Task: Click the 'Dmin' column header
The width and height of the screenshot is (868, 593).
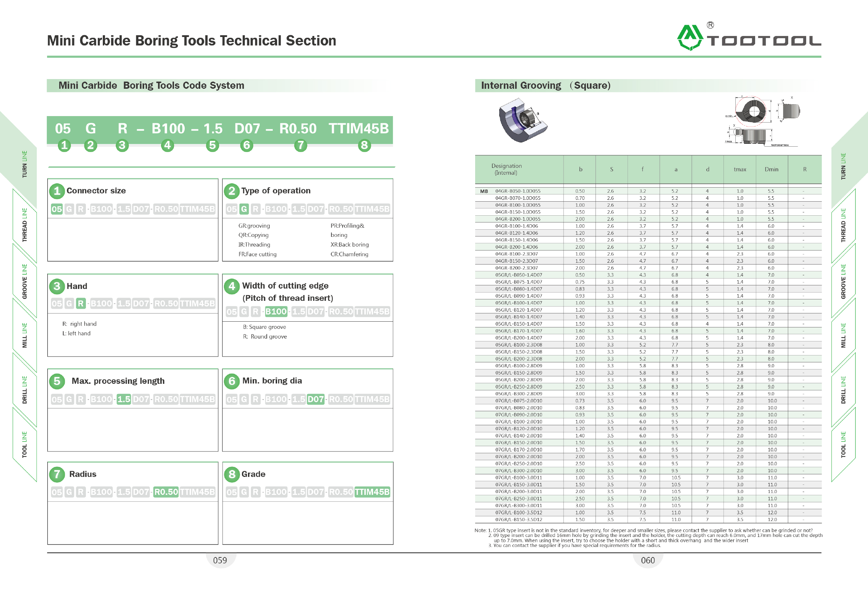Action: click(x=771, y=169)
